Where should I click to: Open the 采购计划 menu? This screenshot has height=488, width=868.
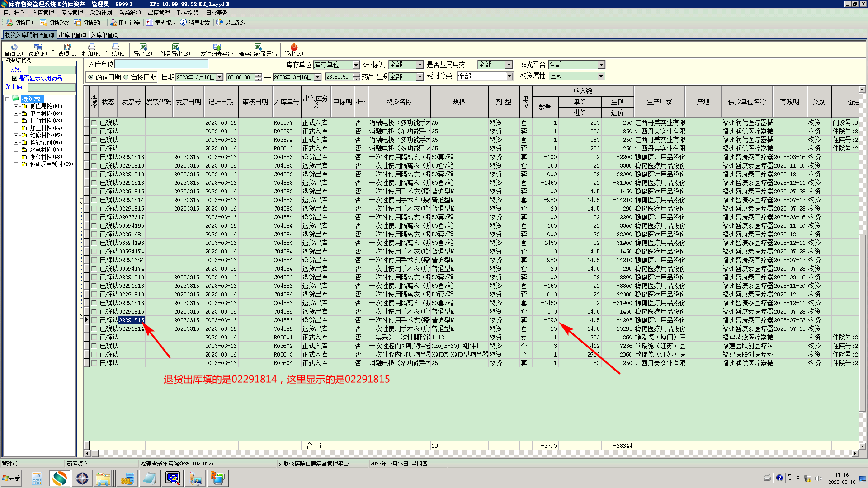[101, 13]
